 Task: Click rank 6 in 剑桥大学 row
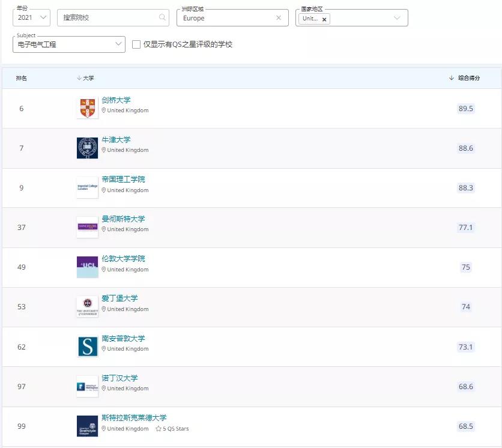pos(22,109)
